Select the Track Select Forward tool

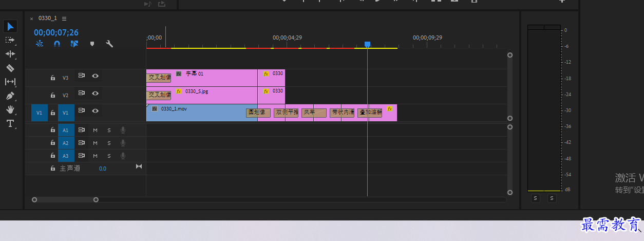(x=10, y=40)
